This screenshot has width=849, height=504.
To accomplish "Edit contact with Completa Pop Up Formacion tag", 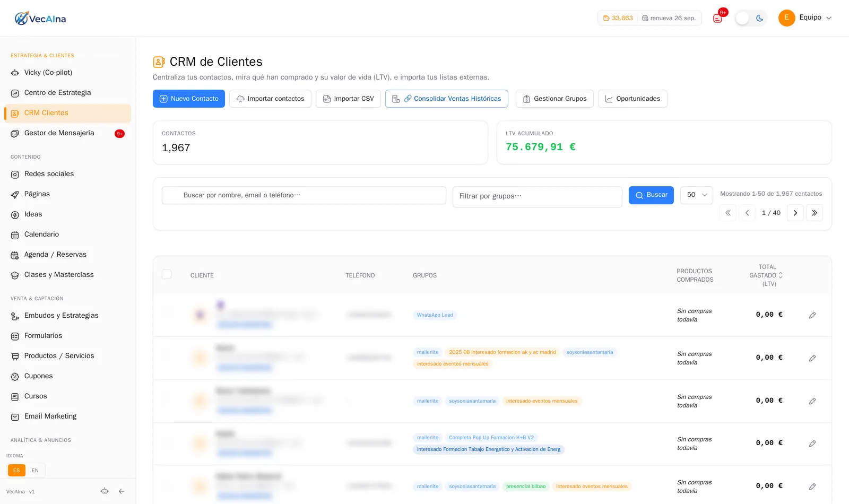I will (x=812, y=444).
